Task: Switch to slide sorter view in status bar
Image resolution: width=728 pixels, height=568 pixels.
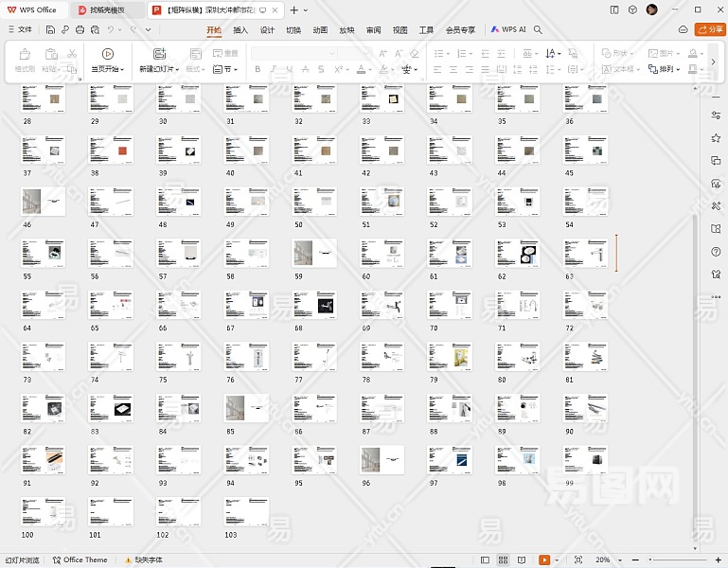Action: pyautogui.click(x=504, y=560)
